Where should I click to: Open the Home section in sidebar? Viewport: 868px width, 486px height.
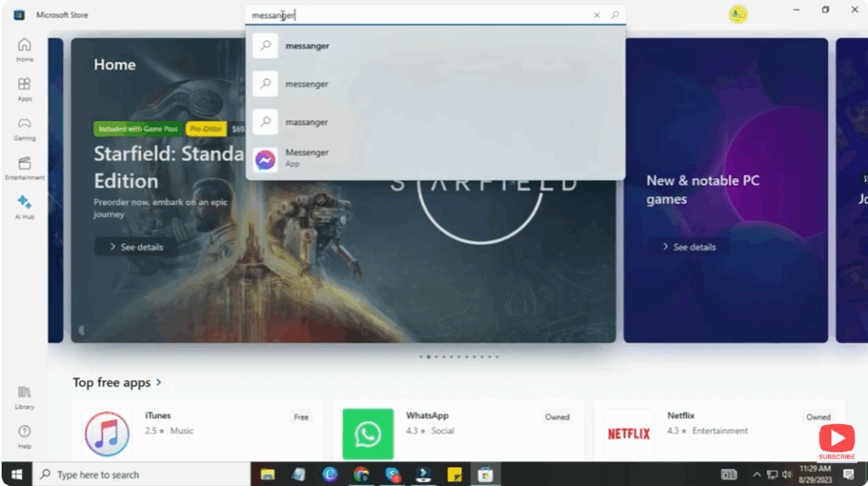25,49
